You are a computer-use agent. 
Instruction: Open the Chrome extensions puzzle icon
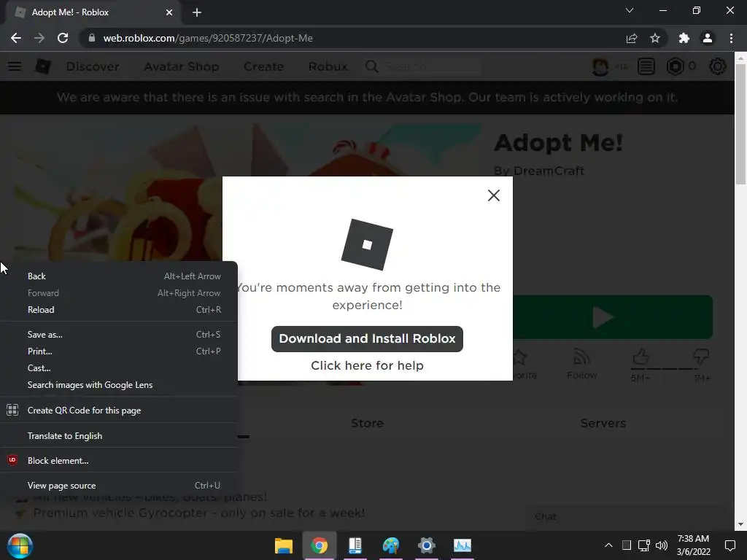(684, 38)
